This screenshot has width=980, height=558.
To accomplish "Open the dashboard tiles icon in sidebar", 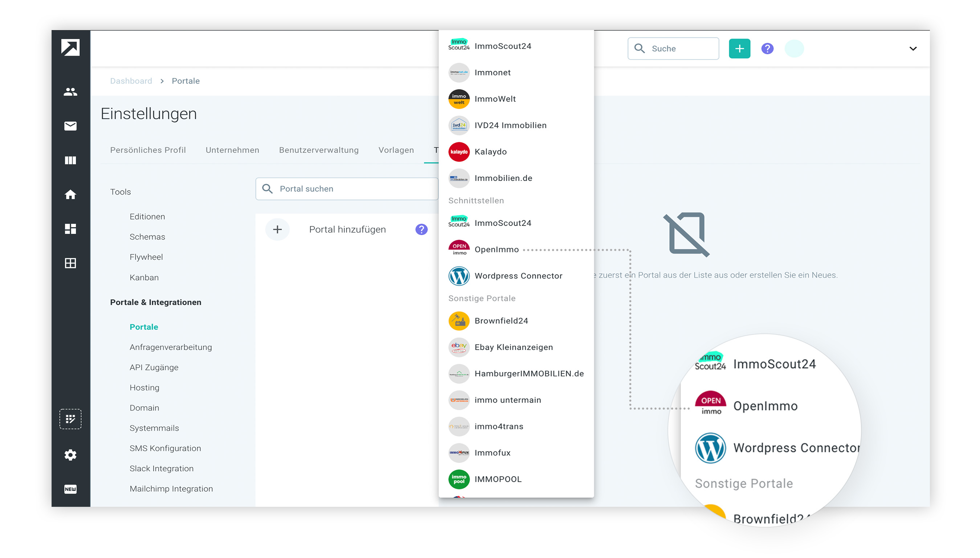I will click(70, 229).
